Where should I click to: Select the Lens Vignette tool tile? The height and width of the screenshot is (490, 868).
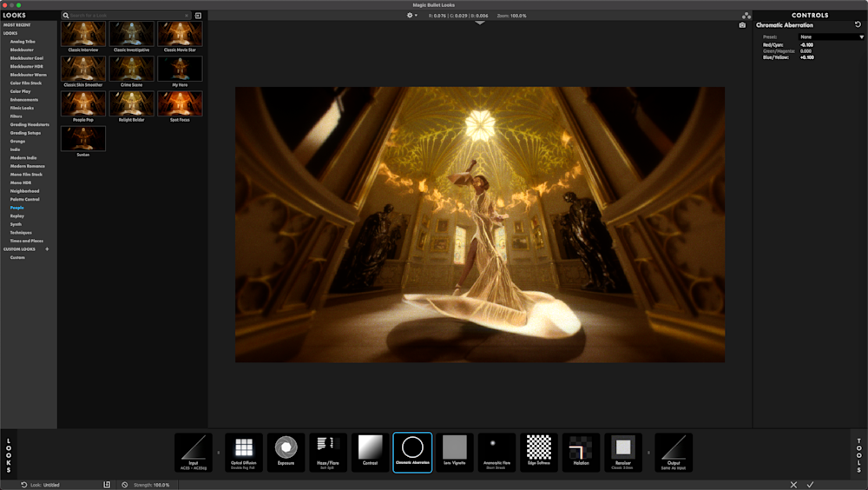click(x=455, y=452)
